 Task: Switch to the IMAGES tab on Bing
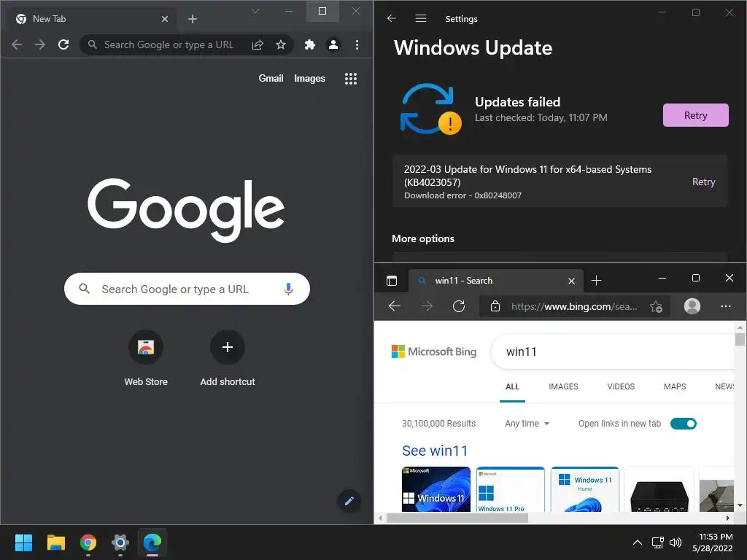[563, 386]
